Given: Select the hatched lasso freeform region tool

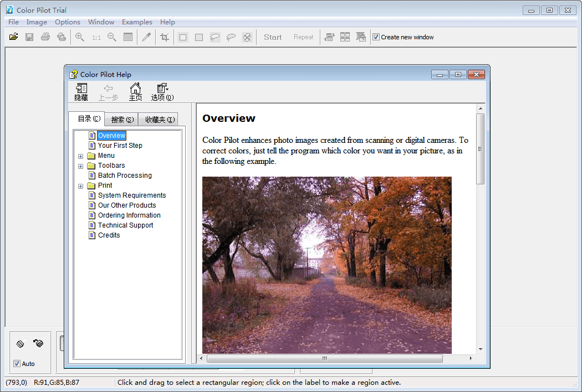Looking at the screenshot, I should (x=215, y=37).
